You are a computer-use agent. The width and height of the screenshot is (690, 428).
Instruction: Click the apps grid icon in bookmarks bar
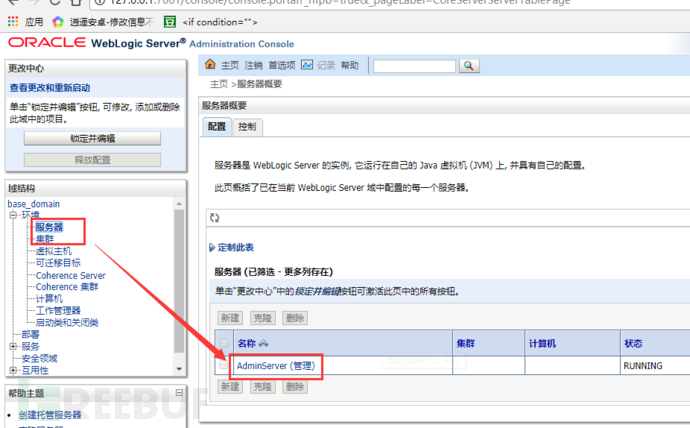[13, 21]
